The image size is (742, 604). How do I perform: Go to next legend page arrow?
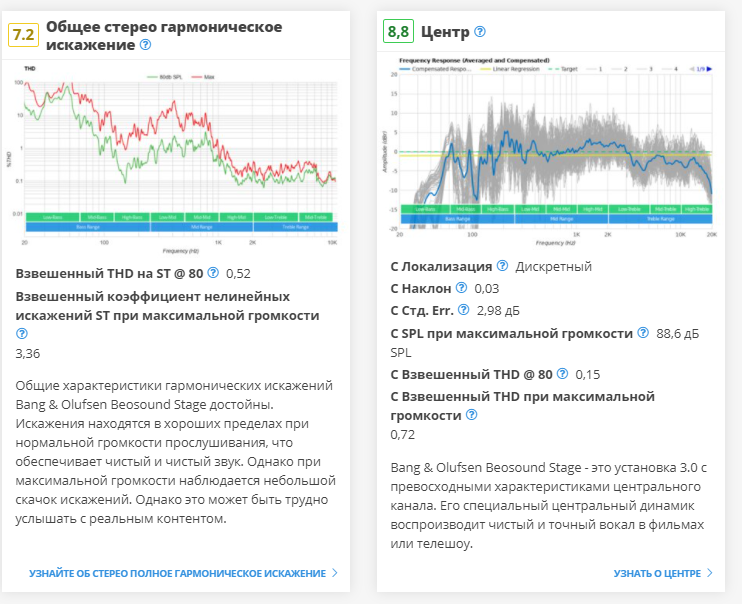711,69
